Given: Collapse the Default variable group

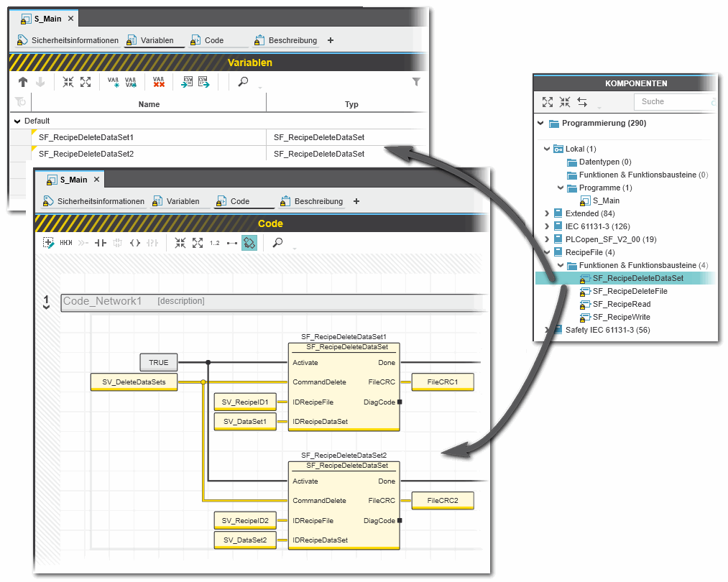Looking at the screenshot, I should click(17, 121).
